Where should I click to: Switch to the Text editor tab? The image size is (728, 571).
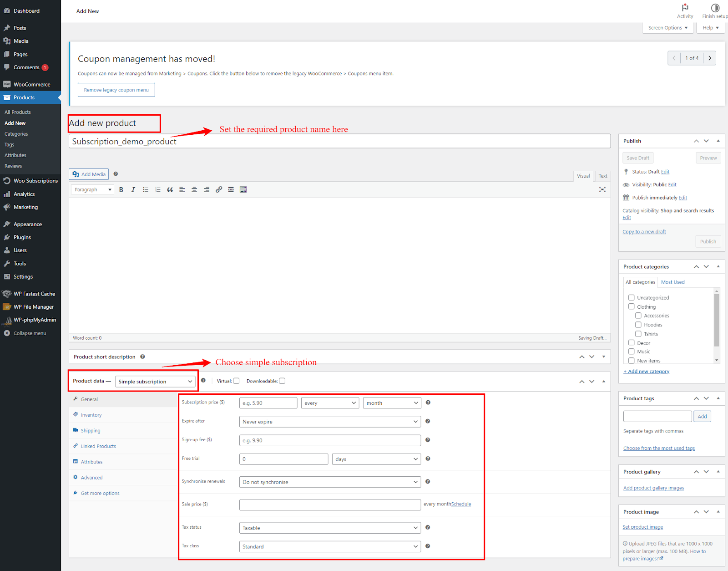click(603, 176)
